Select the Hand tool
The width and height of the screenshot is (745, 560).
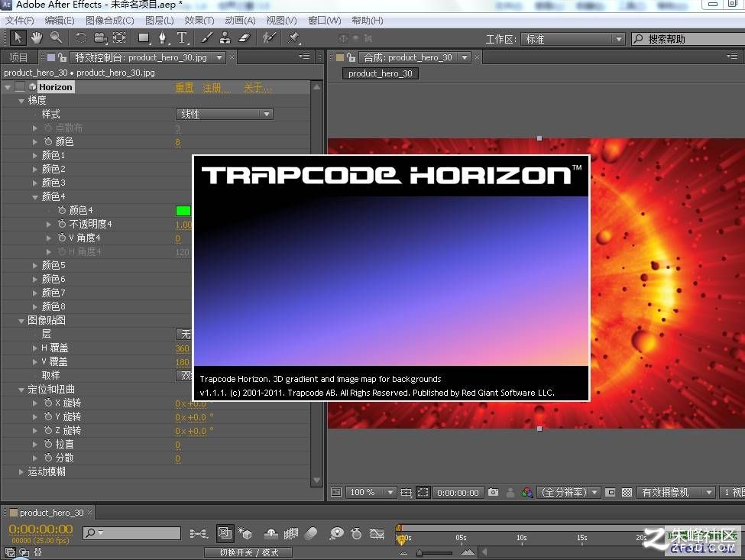37,37
